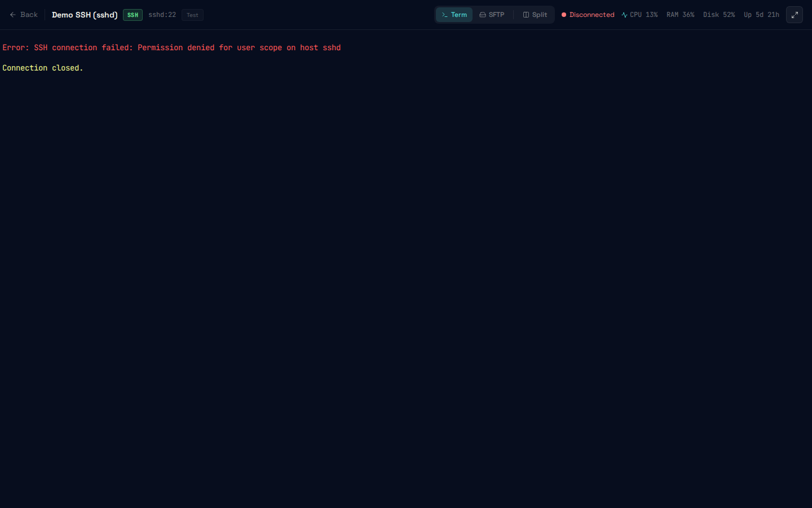Click the red SSH connection failed error line

171,47
